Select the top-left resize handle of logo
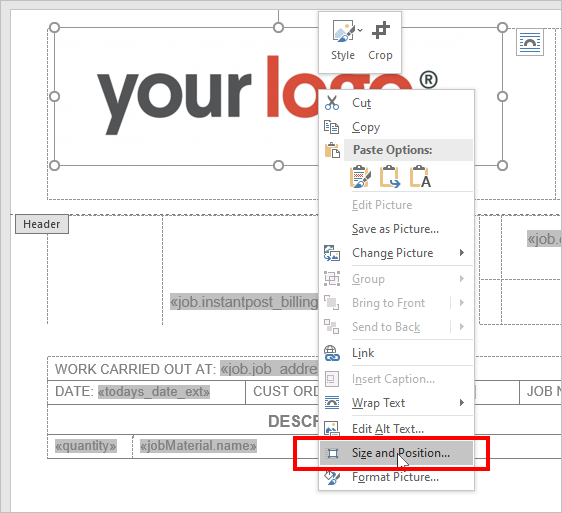Screen dimensions: 562x513 (x=54, y=28)
